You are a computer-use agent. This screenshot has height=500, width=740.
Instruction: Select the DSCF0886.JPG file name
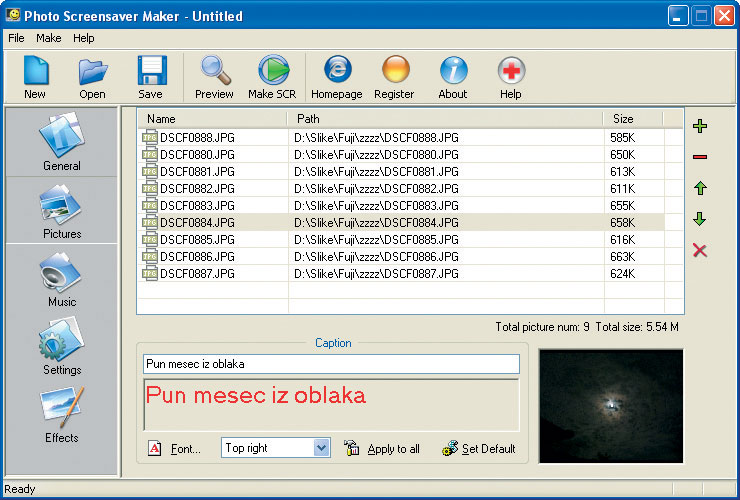coord(197,256)
